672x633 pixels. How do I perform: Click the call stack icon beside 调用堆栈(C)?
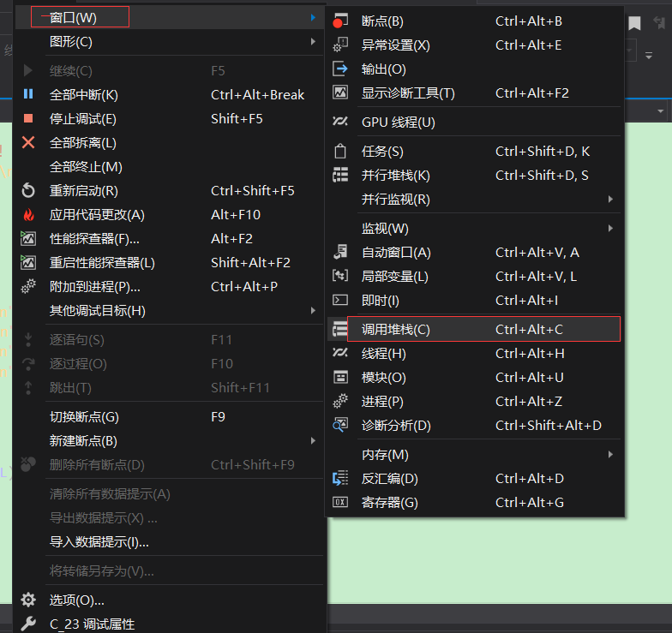point(340,329)
